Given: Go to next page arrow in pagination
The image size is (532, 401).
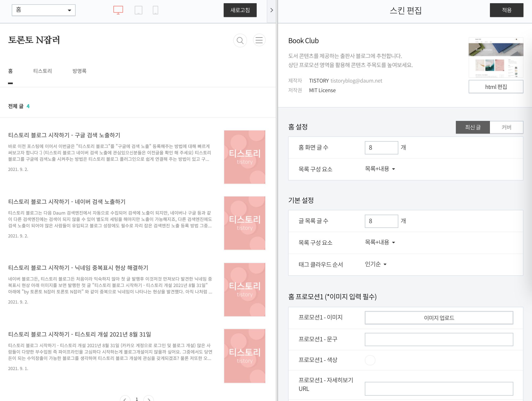Looking at the screenshot, I should pos(149,399).
